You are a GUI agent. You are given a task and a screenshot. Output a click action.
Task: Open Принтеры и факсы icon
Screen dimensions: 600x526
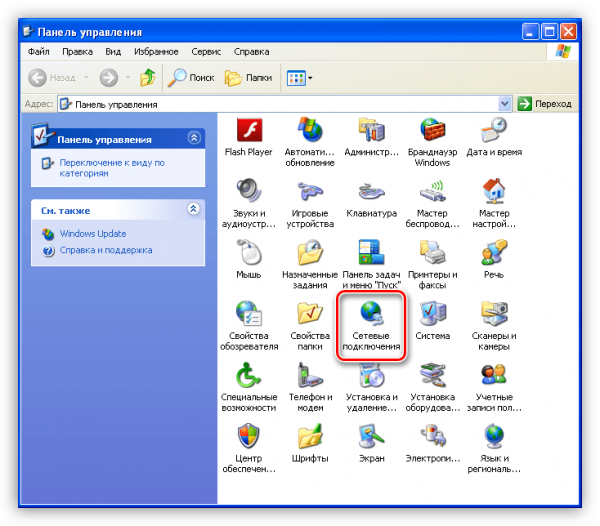(432, 252)
